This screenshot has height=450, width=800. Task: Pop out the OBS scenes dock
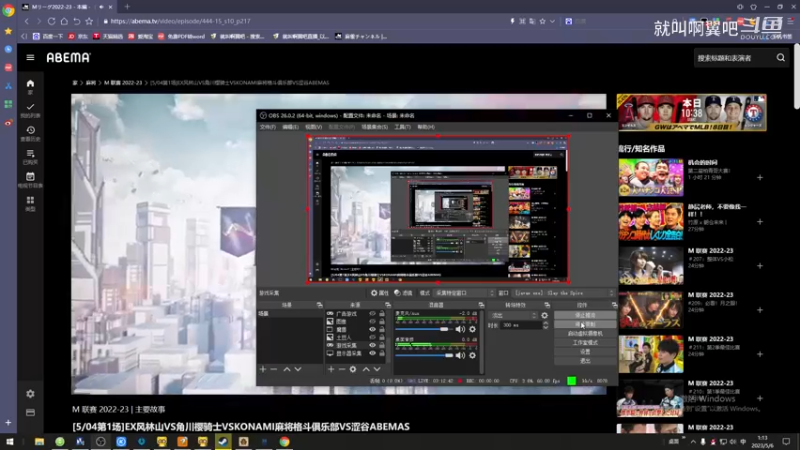pos(319,305)
